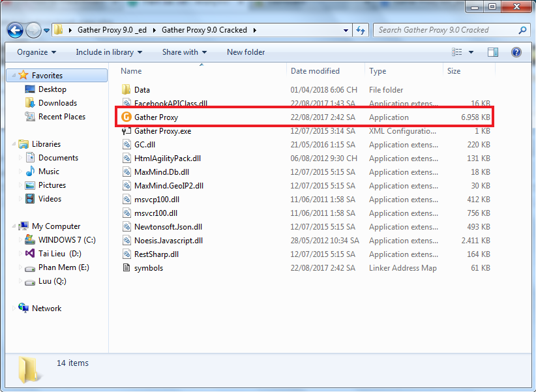Click the Luu (Q:) drive icon

click(30, 282)
